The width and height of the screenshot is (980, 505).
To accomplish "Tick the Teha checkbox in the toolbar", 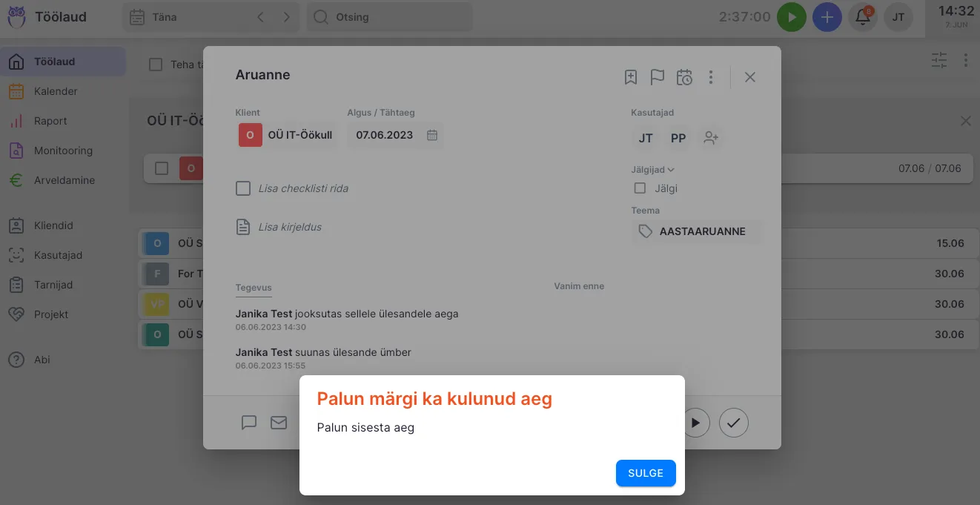I will 156,65.
